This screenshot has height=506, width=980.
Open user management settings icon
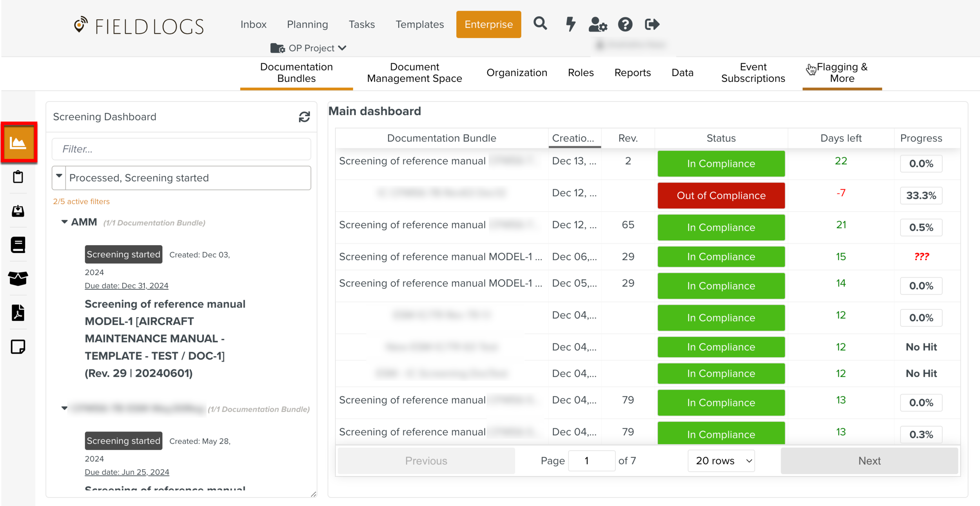[x=598, y=25]
